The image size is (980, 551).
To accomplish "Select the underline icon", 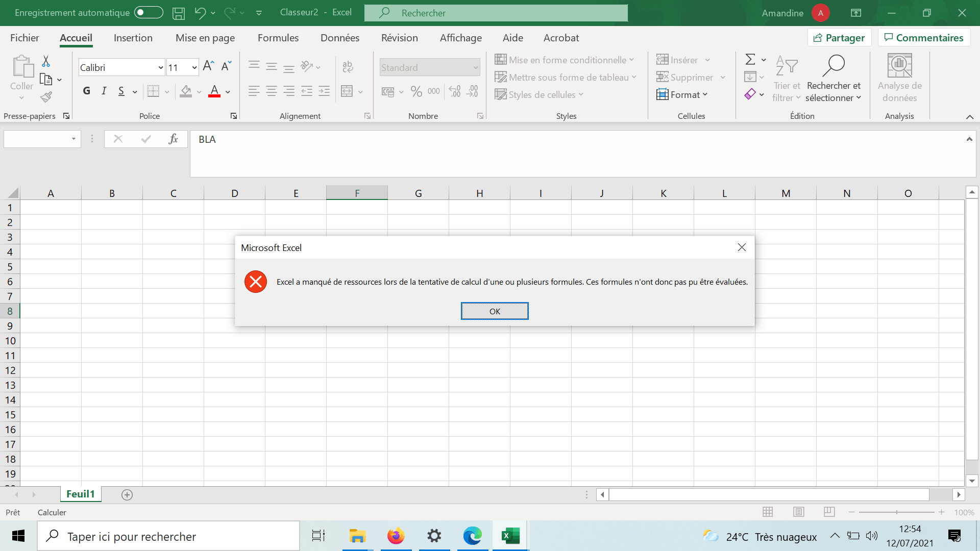I will [x=121, y=91].
